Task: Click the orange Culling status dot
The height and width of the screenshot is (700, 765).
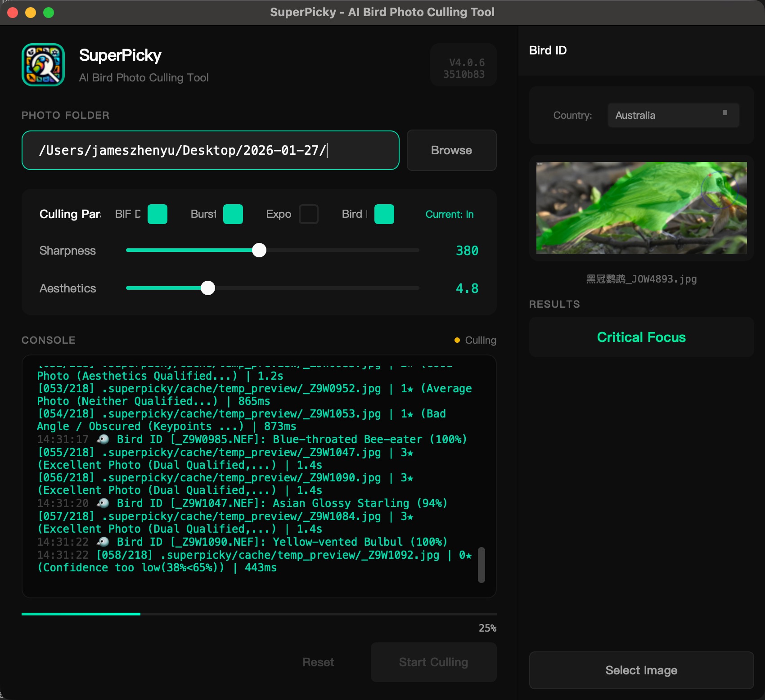Action: click(x=457, y=340)
